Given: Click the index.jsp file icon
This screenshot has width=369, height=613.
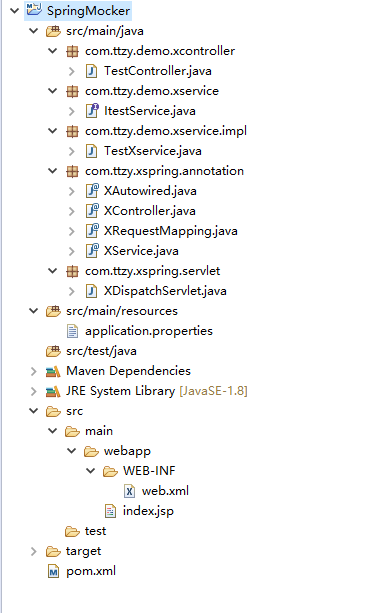Looking at the screenshot, I should pos(110,511).
